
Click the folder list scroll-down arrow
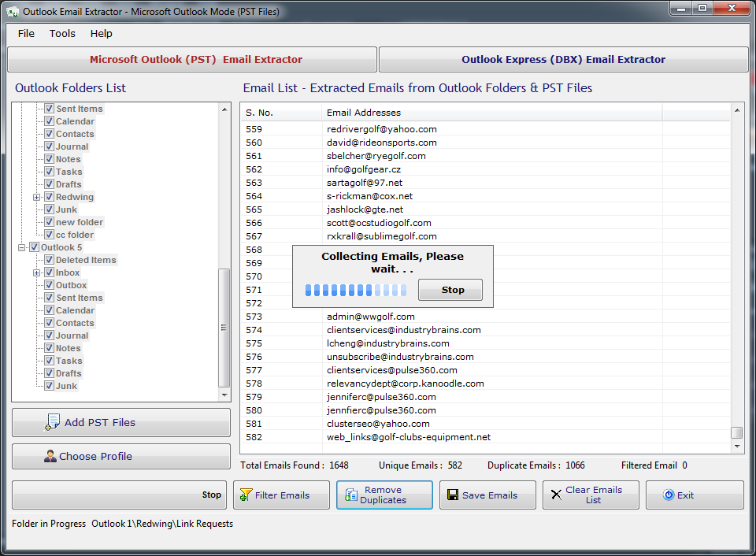pos(224,395)
